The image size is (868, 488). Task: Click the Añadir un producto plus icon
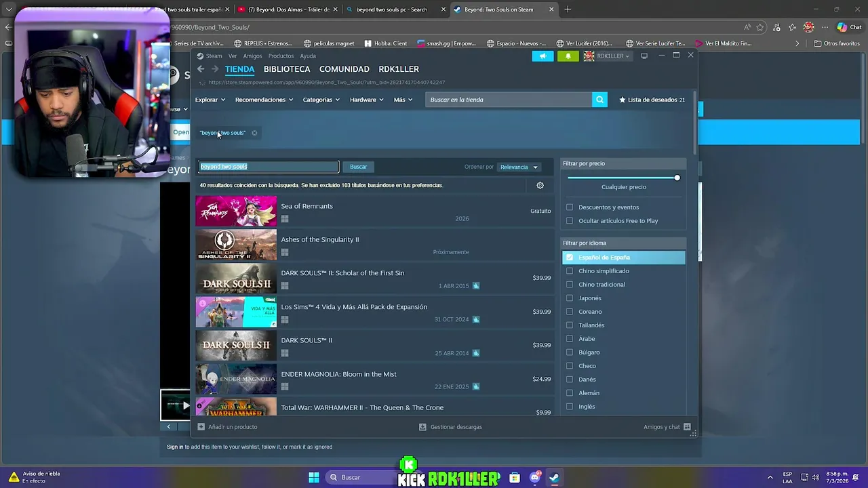(201, 427)
